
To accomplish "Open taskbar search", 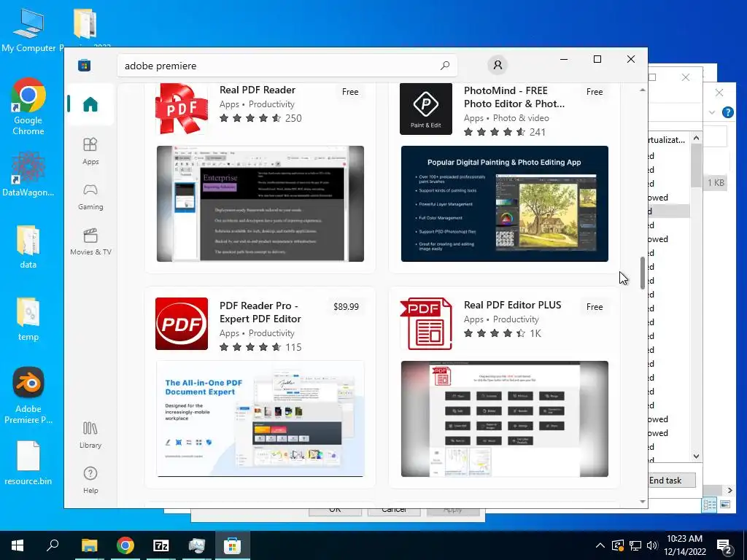I will [53, 545].
